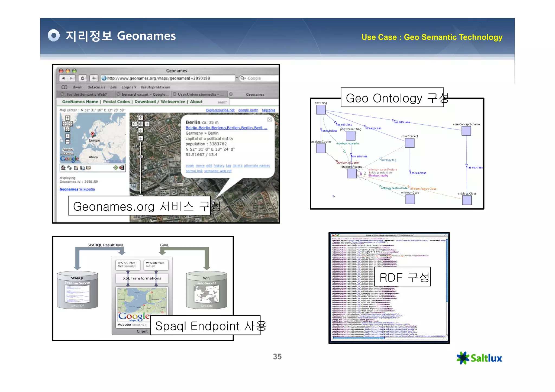This screenshot has height=392, width=555.
Task: Click the GeoNames site search box
Action: [x=254, y=102]
